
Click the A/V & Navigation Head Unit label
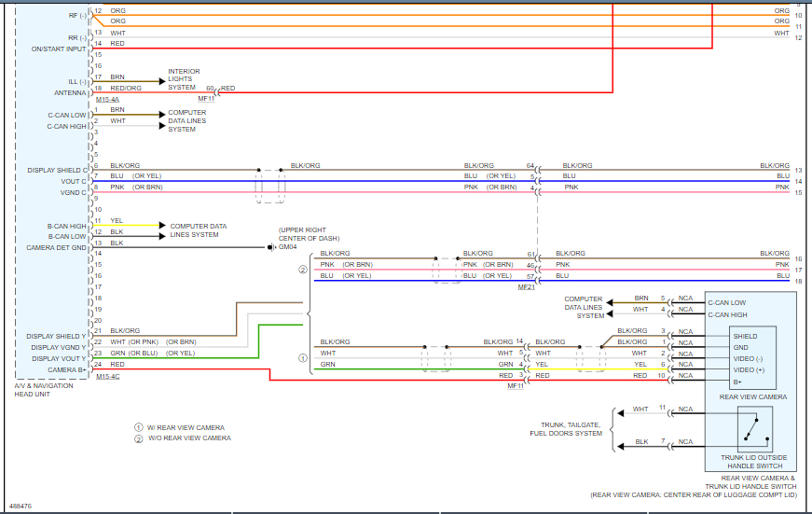[44, 390]
